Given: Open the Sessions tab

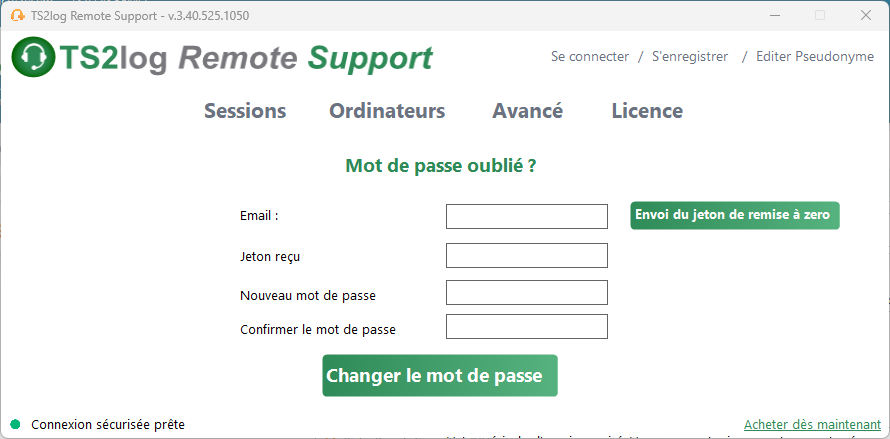Looking at the screenshot, I should point(245,111).
